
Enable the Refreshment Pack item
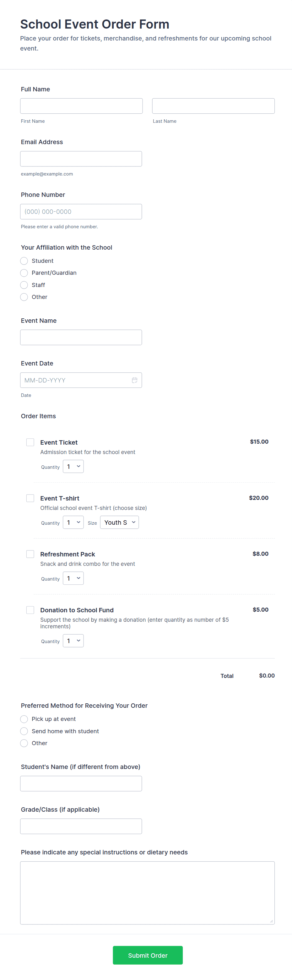30,554
